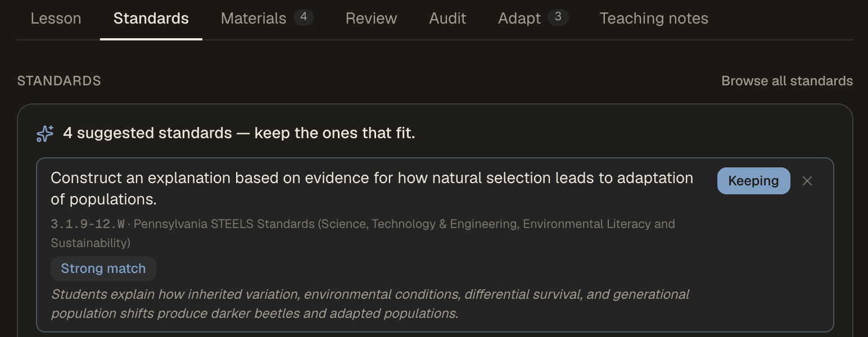Show the Teaching notes tab

point(654,19)
